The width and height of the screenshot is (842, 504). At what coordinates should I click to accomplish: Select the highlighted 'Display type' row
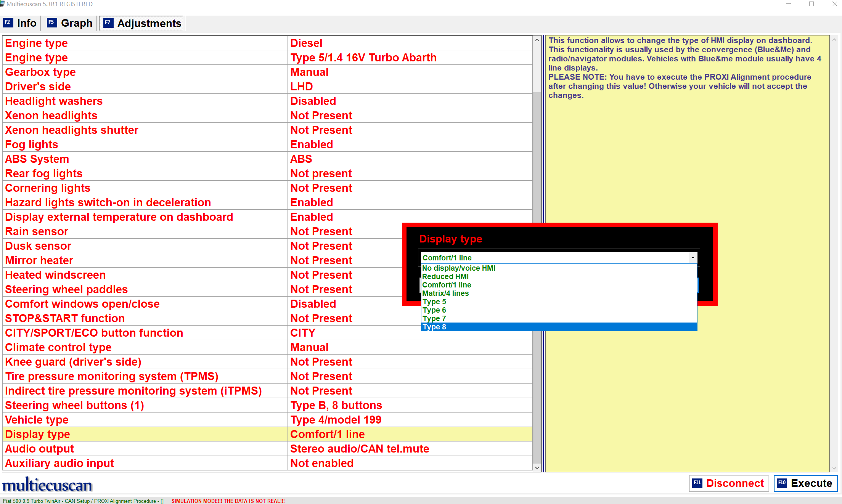tap(267, 434)
